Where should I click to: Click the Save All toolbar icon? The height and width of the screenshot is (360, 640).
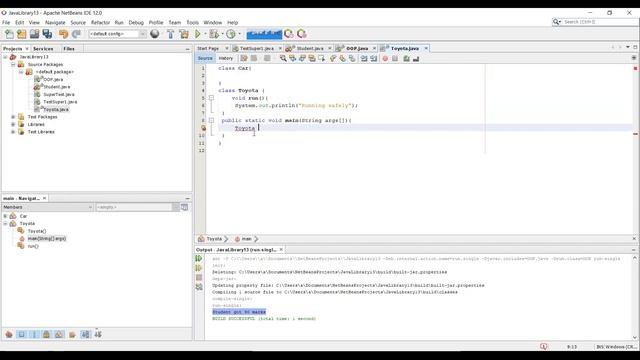click(47, 34)
